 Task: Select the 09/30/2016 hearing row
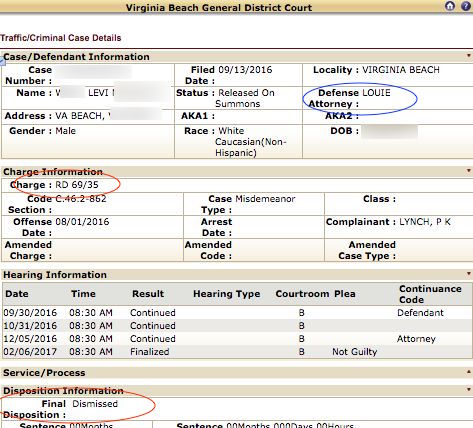click(236, 313)
